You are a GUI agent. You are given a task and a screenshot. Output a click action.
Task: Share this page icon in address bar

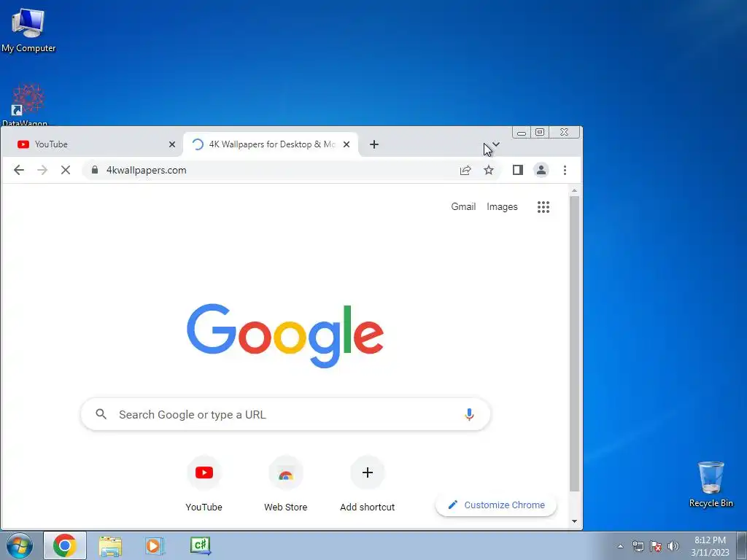pyautogui.click(x=465, y=170)
